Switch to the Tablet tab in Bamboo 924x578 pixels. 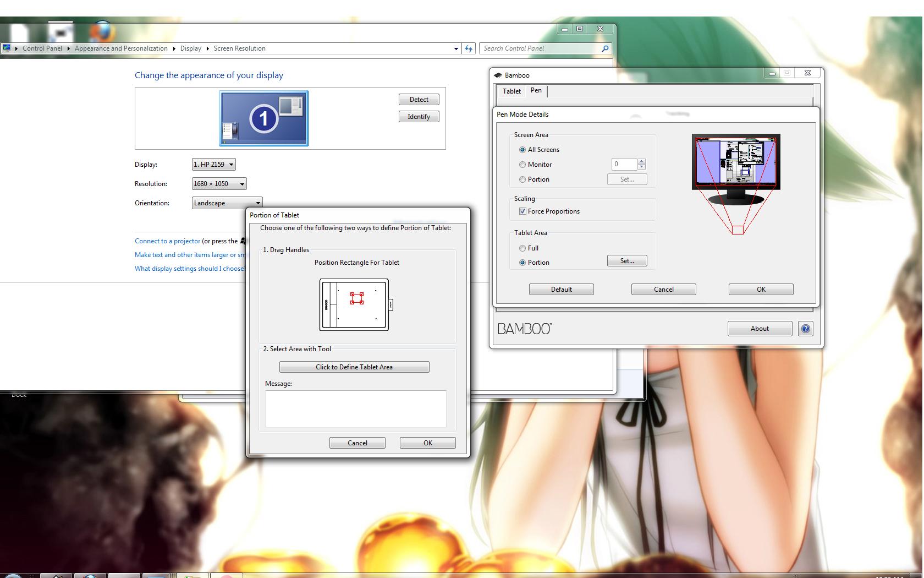[512, 91]
